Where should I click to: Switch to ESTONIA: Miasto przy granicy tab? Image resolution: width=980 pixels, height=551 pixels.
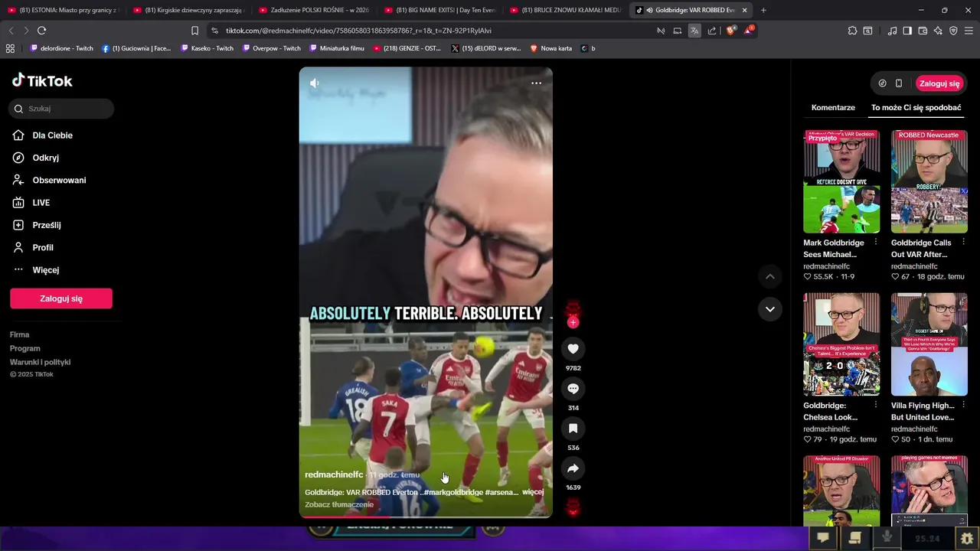pyautogui.click(x=63, y=10)
